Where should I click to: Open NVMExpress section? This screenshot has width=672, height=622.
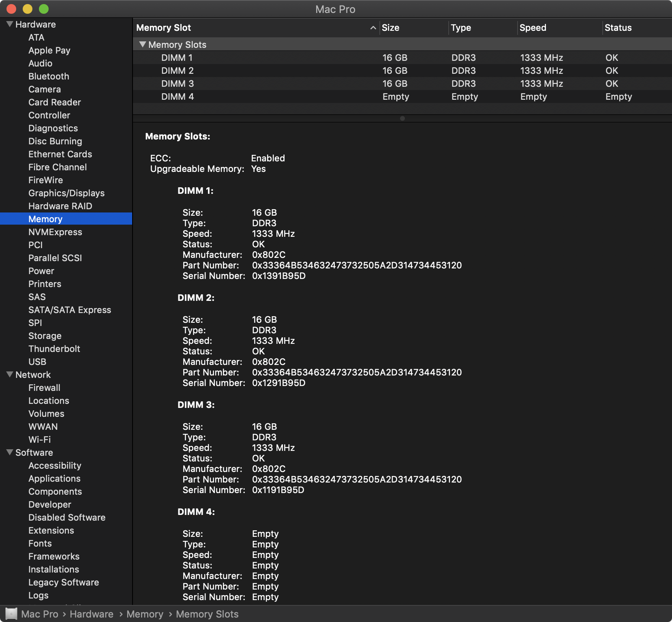(x=55, y=232)
